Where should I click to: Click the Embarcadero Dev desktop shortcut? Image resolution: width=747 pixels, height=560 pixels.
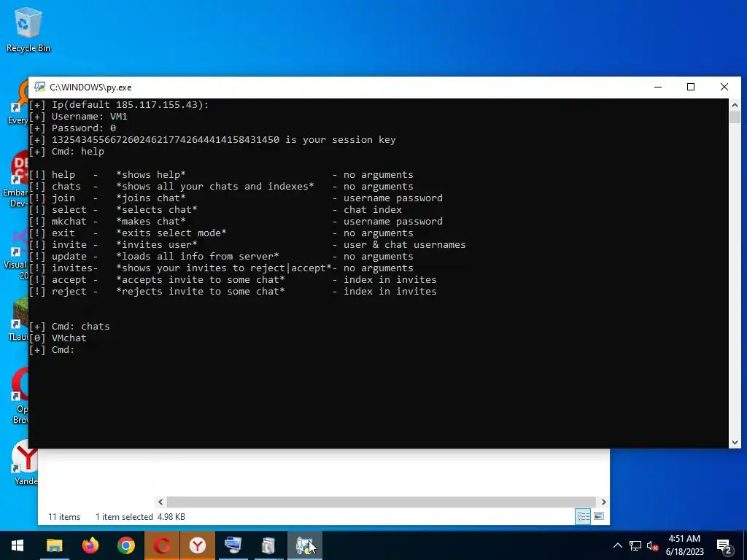18,179
